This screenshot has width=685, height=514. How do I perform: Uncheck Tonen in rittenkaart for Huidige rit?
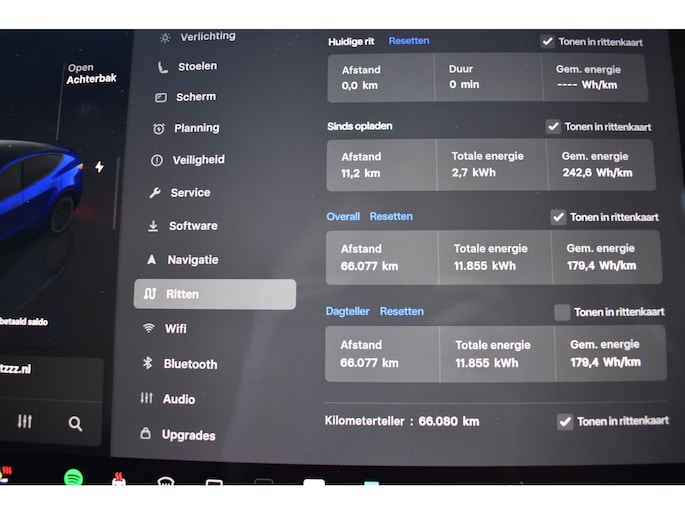(547, 42)
